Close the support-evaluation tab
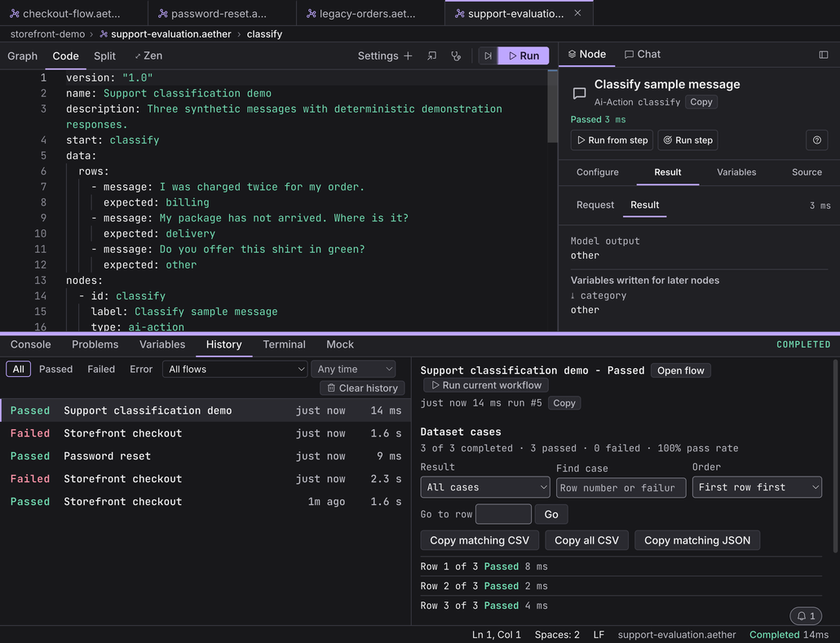 (x=577, y=13)
